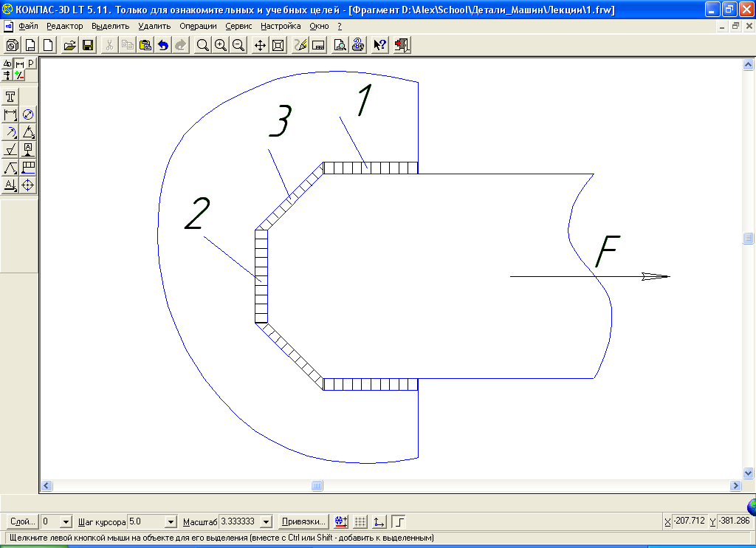Create a new blank fragment
The height and width of the screenshot is (548, 756).
[x=48, y=45]
